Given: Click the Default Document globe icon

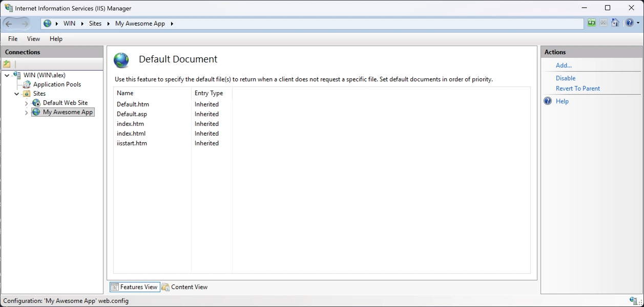Looking at the screenshot, I should pyautogui.click(x=121, y=60).
